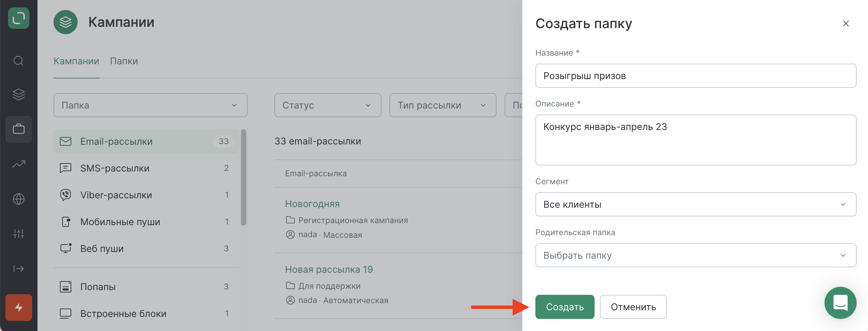Open the Новая рассылка 19 campaign link

(x=329, y=269)
